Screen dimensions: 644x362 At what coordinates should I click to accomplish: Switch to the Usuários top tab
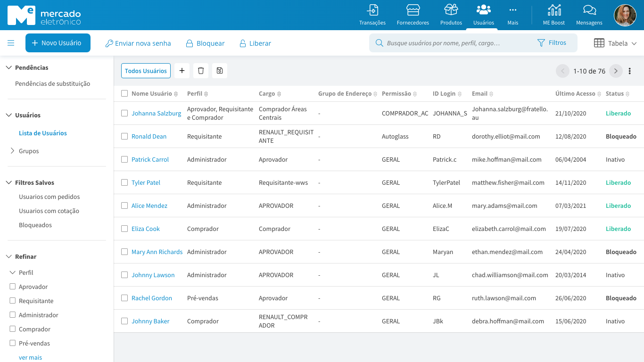point(484,15)
